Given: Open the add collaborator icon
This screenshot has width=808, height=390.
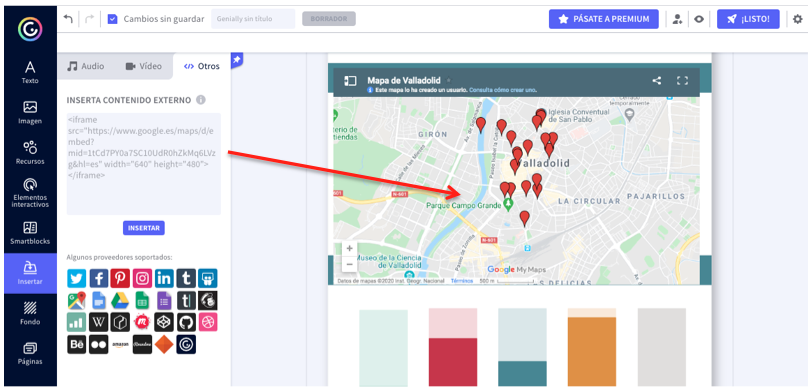Looking at the screenshot, I should (x=677, y=20).
